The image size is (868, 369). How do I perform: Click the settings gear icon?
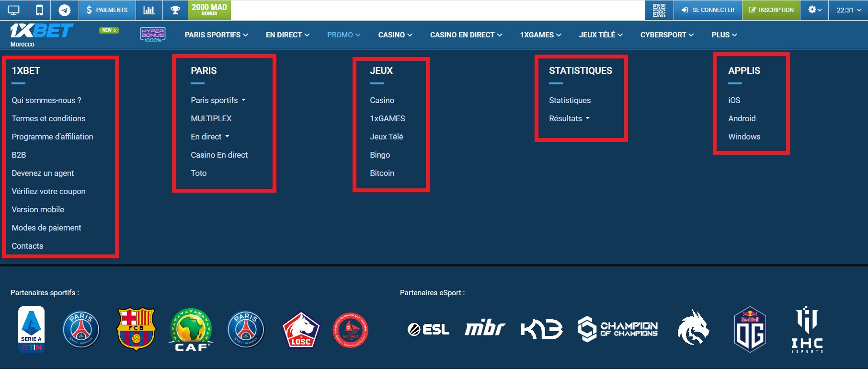pyautogui.click(x=812, y=10)
